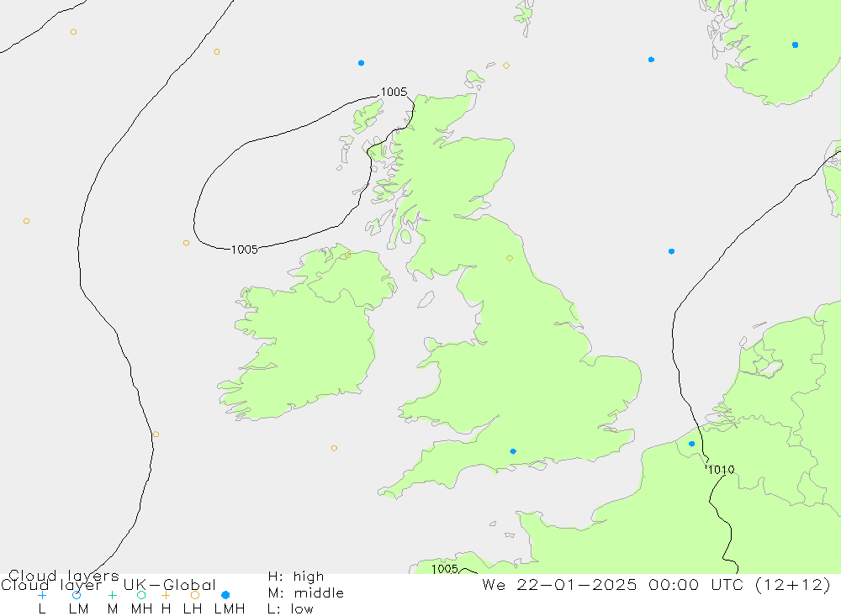
Task: Click the 'LM' legend label
Action: point(78,609)
